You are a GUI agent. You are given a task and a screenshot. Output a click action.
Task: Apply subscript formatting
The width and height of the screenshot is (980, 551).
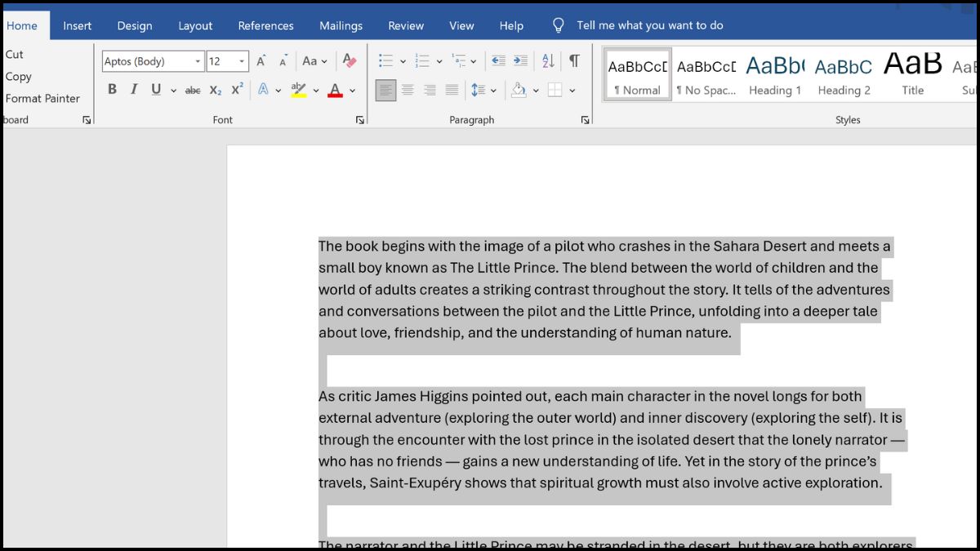tap(216, 90)
